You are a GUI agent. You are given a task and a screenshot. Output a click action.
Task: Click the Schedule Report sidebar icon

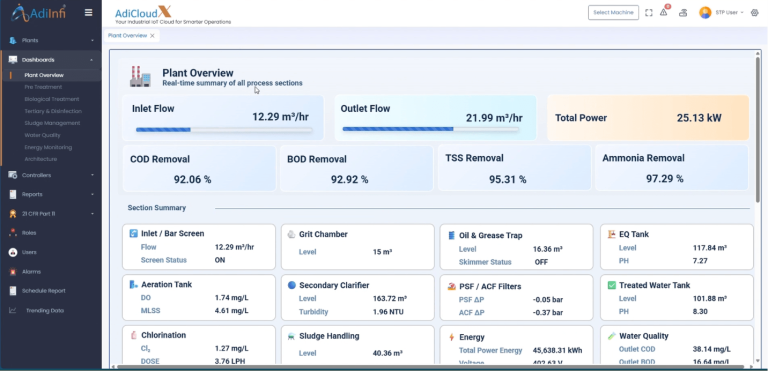point(13,291)
